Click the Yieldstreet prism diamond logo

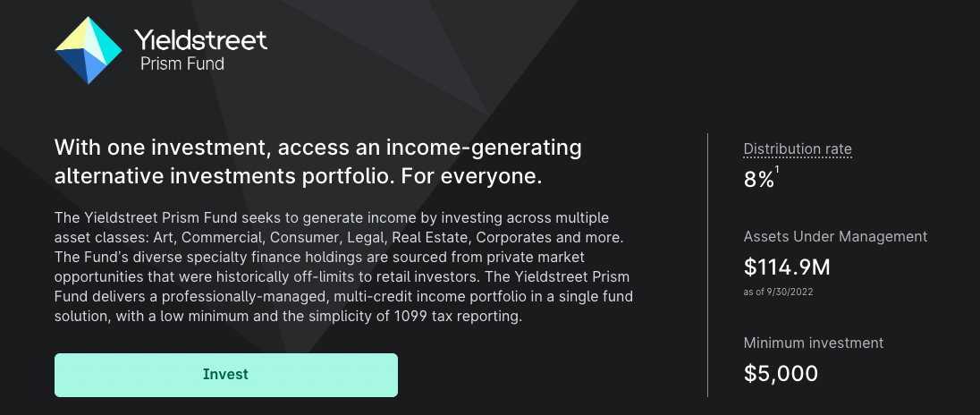[89, 50]
